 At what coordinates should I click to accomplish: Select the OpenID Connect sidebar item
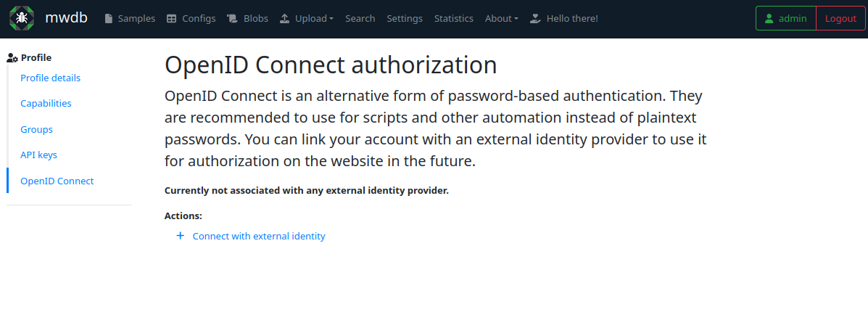[x=57, y=181]
